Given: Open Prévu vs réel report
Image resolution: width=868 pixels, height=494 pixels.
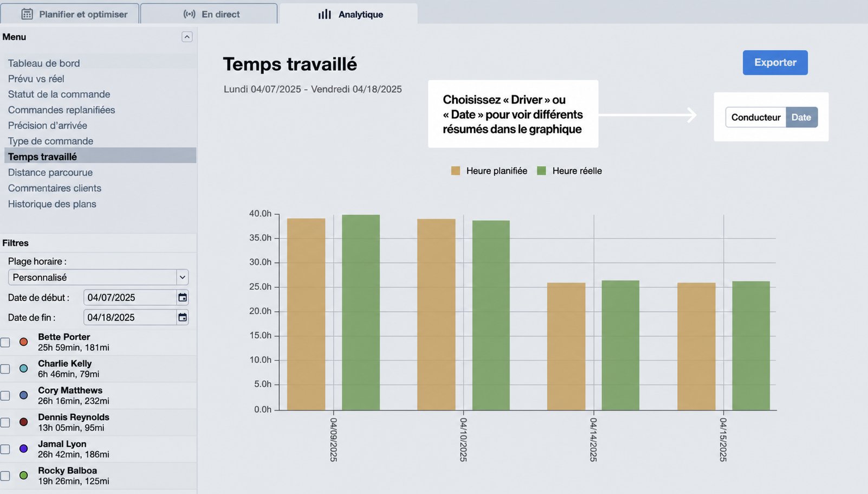Looking at the screenshot, I should click(36, 79).
